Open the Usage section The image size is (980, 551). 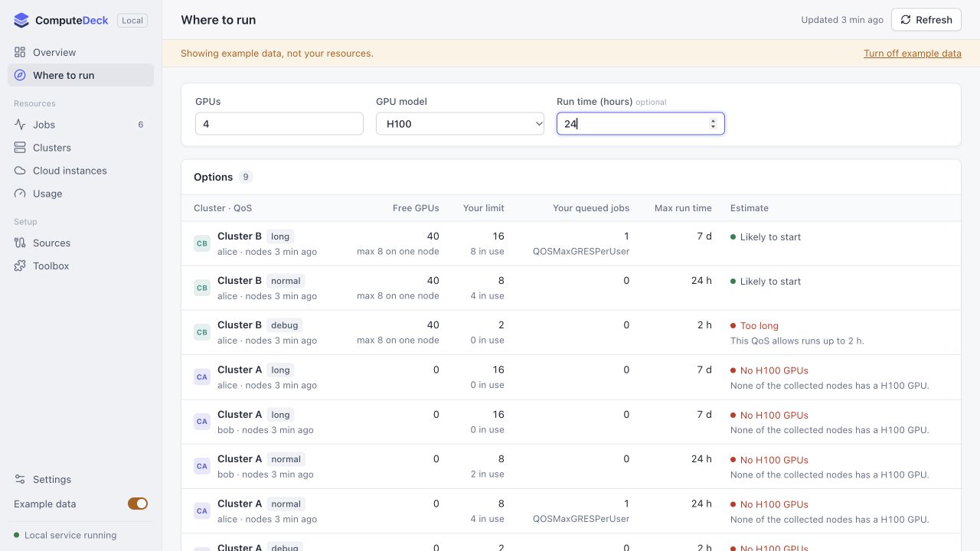click(x=80, y=194)
